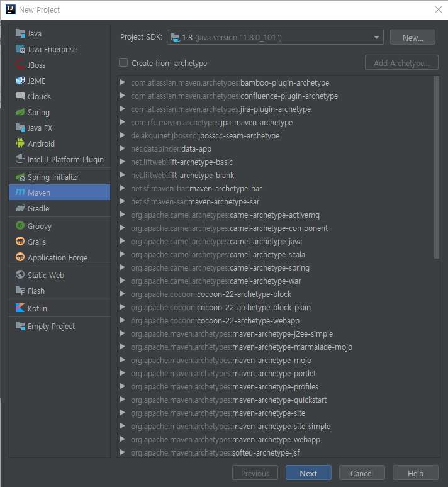Click the Static Web globe icon
The height and width of the screenshot is (487, 448).
pos(20,275)
